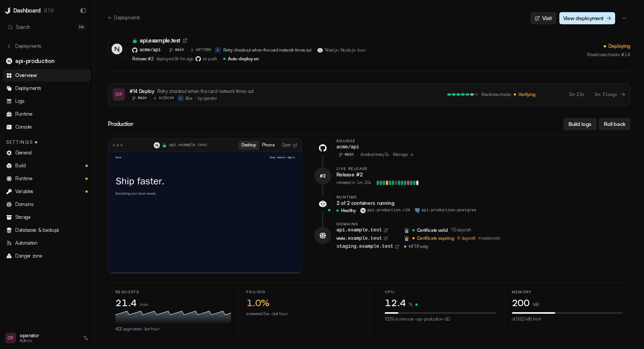This screenshot has height=349, width=644.
Task: Open the Runtime item under Settings
Action: pyautogui.click(x=47, y=179)
